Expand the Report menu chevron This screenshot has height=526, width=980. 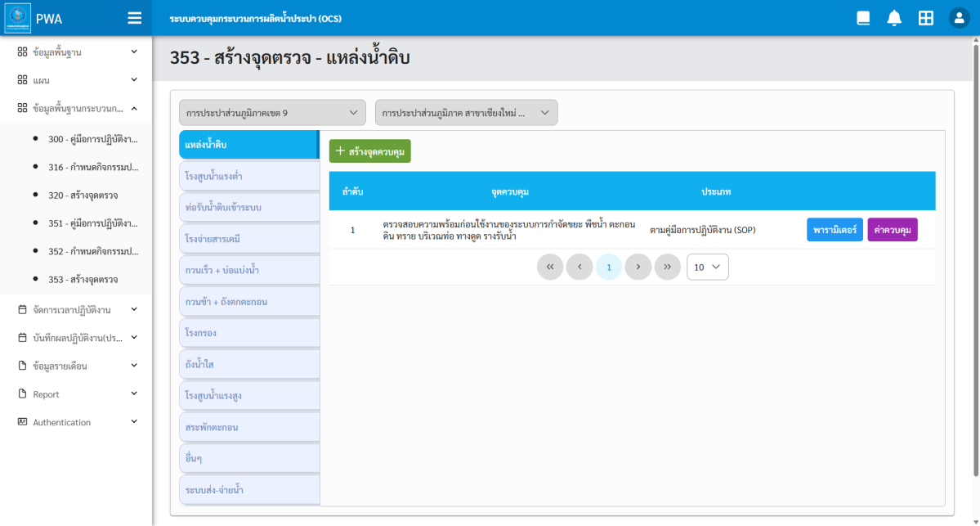(x=134, y=394)
